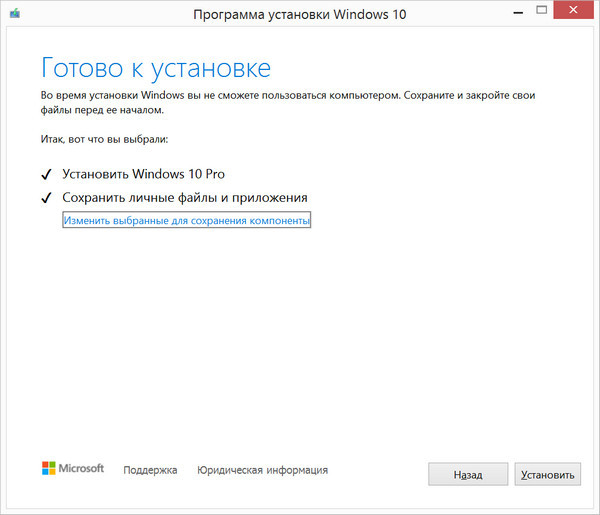Minimize the Windows 10 setup window
600x515 pixels.
pyautogui.click(x=518, y=11)
